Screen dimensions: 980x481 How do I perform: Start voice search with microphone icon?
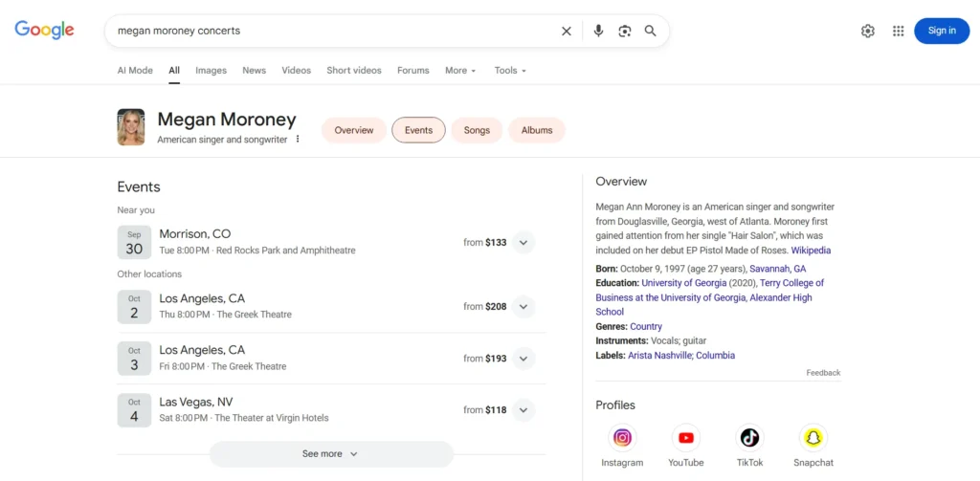click(598, 31)
